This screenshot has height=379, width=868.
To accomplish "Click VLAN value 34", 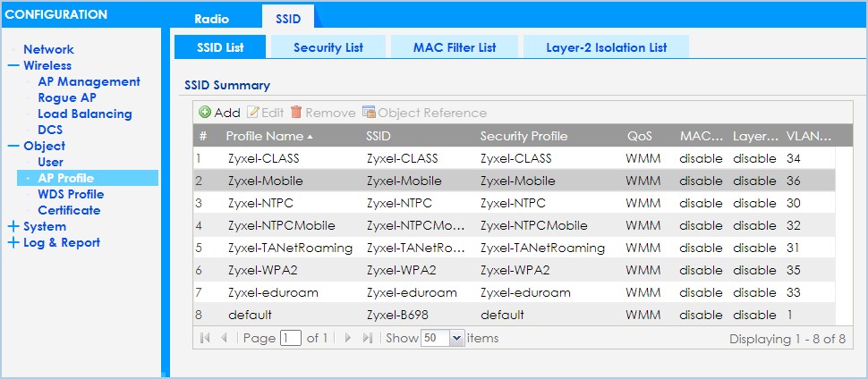I will point(793,158).
